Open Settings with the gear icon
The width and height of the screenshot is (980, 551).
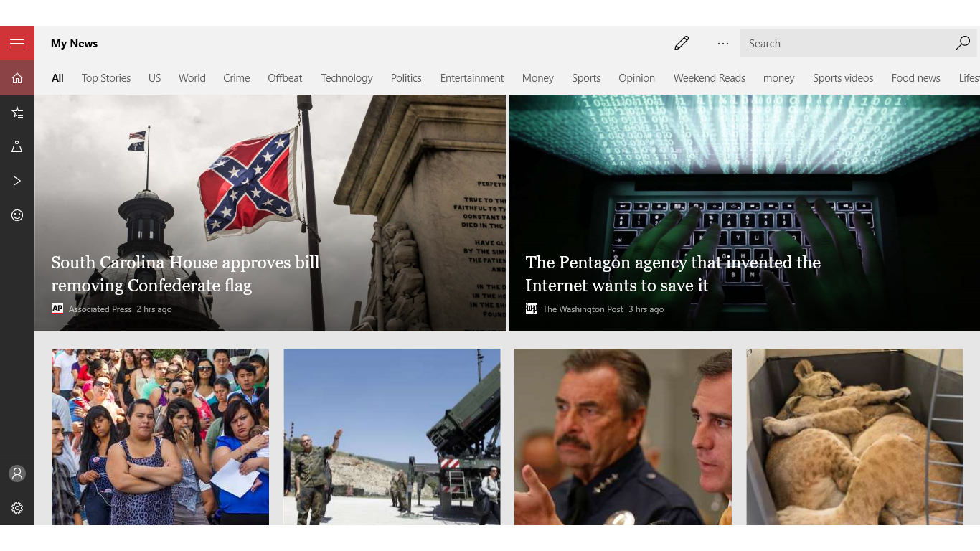[17, 508]
